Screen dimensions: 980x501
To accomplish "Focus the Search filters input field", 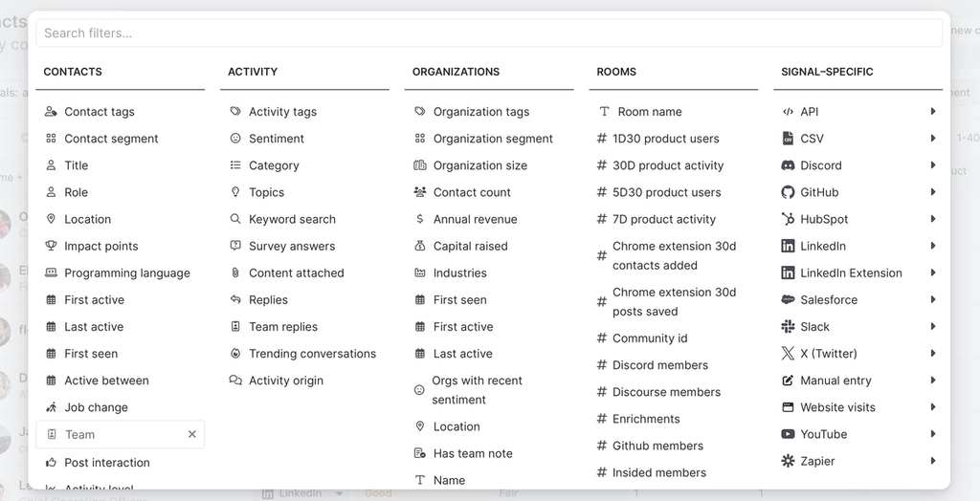I will point(489,33).
